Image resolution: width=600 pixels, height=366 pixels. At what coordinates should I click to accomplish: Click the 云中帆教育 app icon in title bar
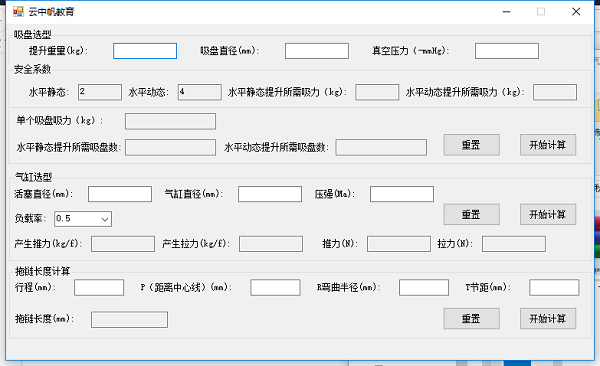tap(18, 11)
